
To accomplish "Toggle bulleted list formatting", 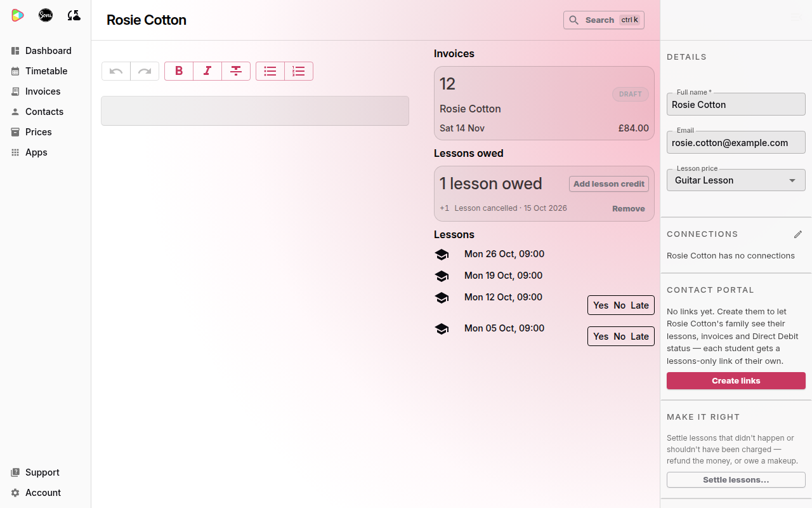I will coord(270,71).
